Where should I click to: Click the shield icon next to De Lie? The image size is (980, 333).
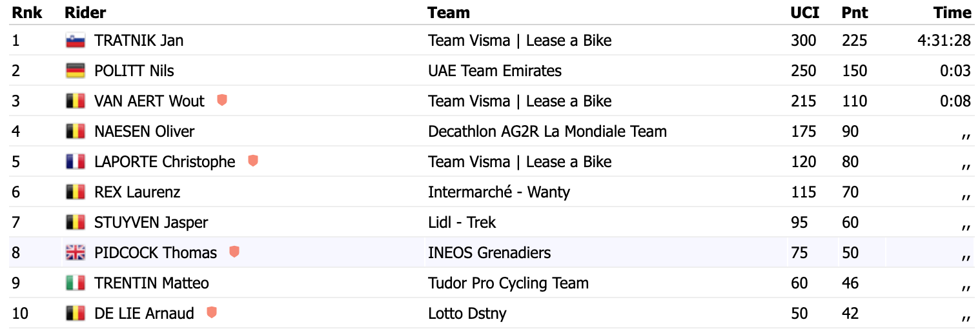[x=211, y=312]
